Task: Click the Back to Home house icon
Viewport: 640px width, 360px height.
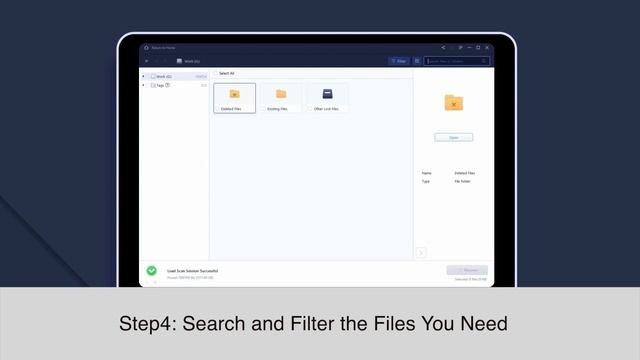Action: click(146, 48)
